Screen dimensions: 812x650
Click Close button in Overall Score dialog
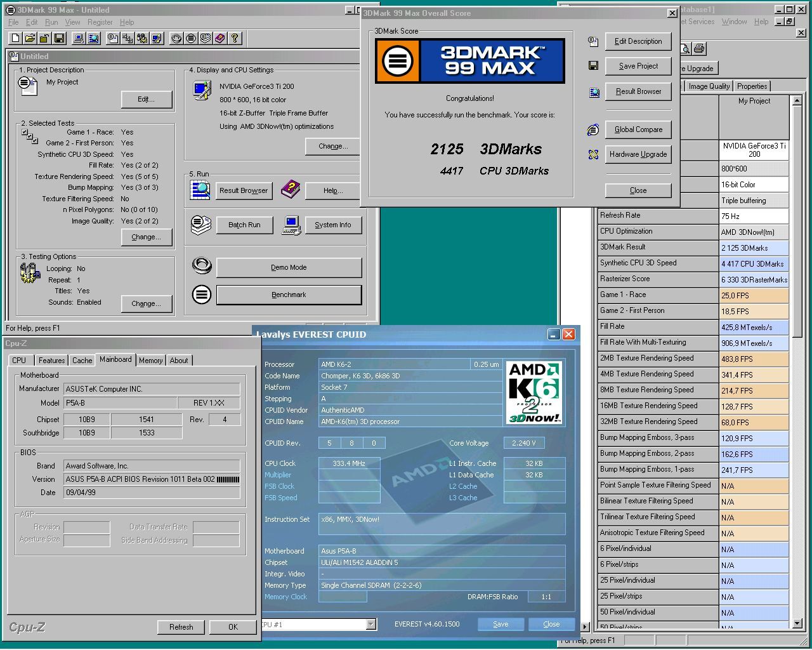click(x=638, y=190)
